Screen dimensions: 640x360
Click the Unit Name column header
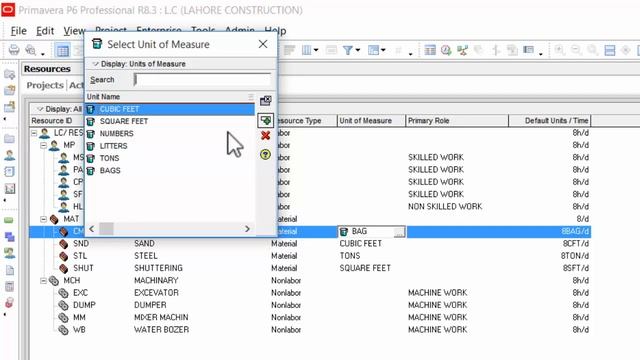170,97
